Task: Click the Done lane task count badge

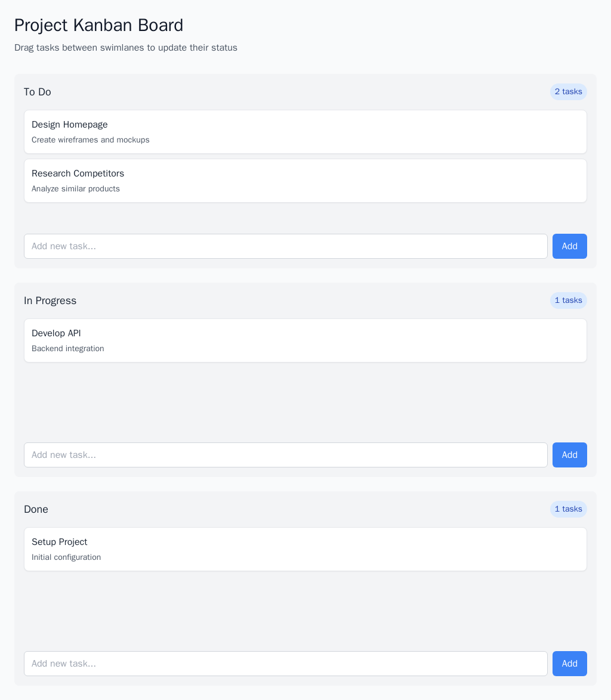Action: pyautogui.click(x=568, y=509)
